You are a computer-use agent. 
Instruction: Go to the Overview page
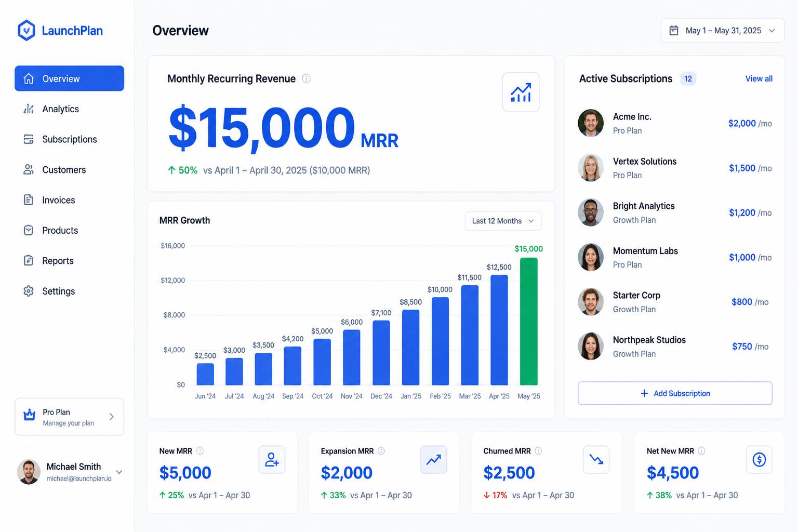(x=69, y=78)
